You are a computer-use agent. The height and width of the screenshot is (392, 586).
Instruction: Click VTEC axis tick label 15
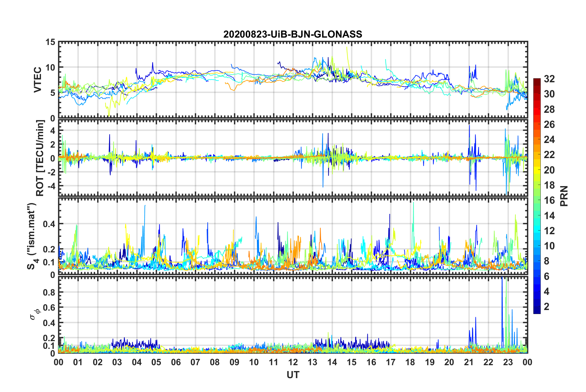(50, 42)
